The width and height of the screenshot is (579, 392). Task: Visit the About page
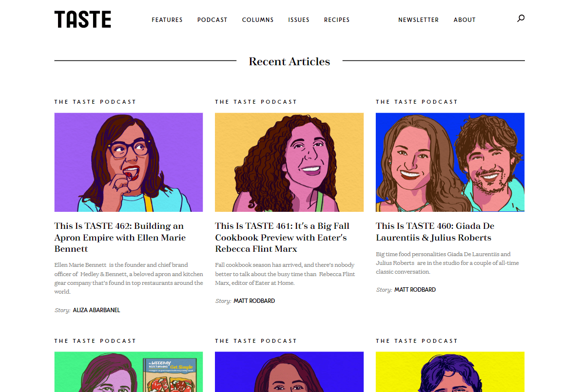tap(464, 20)
